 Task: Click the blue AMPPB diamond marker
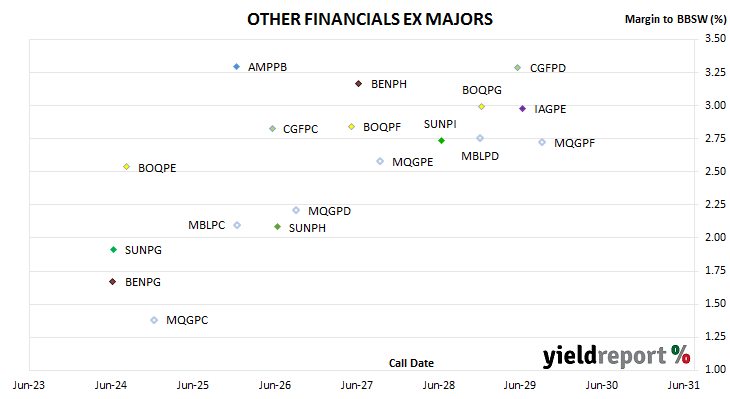[237, 67]
